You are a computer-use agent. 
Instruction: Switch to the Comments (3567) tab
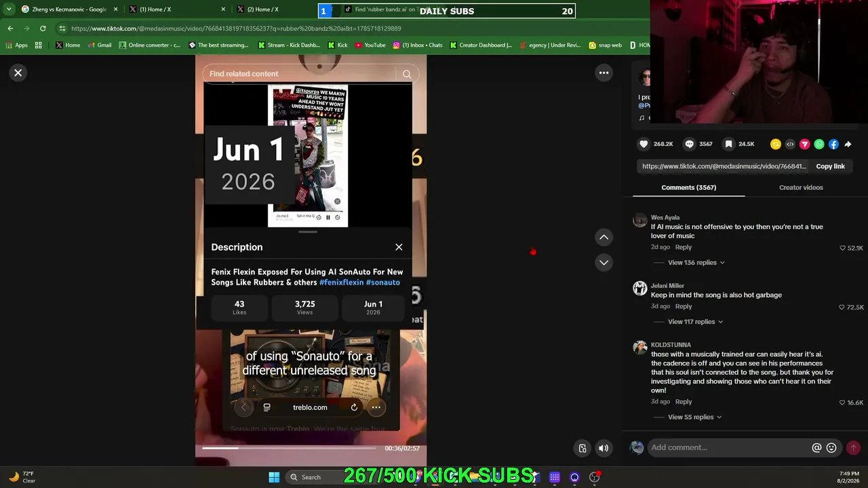click(688, 187)
